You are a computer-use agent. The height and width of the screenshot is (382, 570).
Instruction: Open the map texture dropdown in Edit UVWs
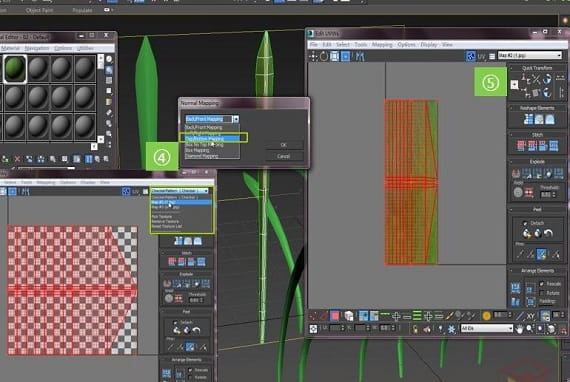[530, 55]
